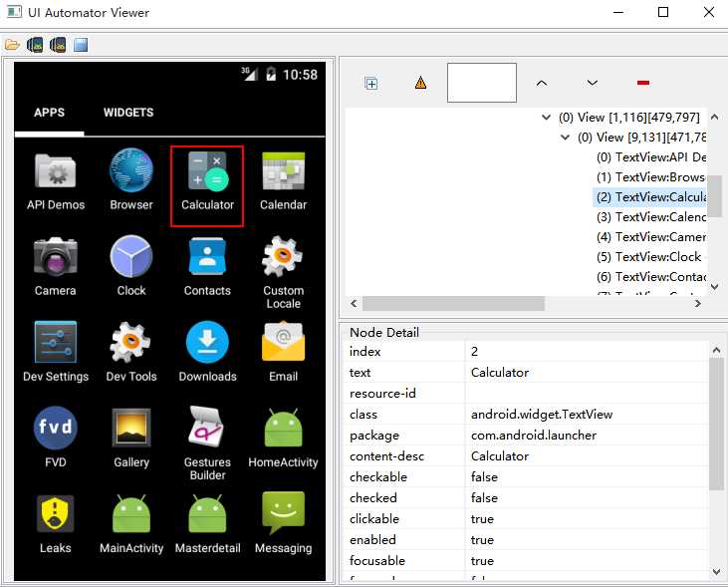Click the red minus clear search icon
The width and height of the screenshot is (728, 587).
[643, 83]
